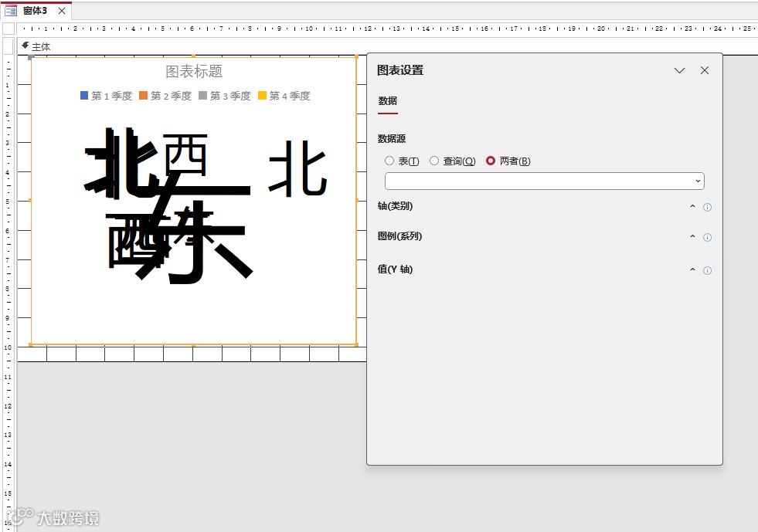Show info icon for 轴(类别)
Viewport: 758px width, 532px height.
point(707,207)
